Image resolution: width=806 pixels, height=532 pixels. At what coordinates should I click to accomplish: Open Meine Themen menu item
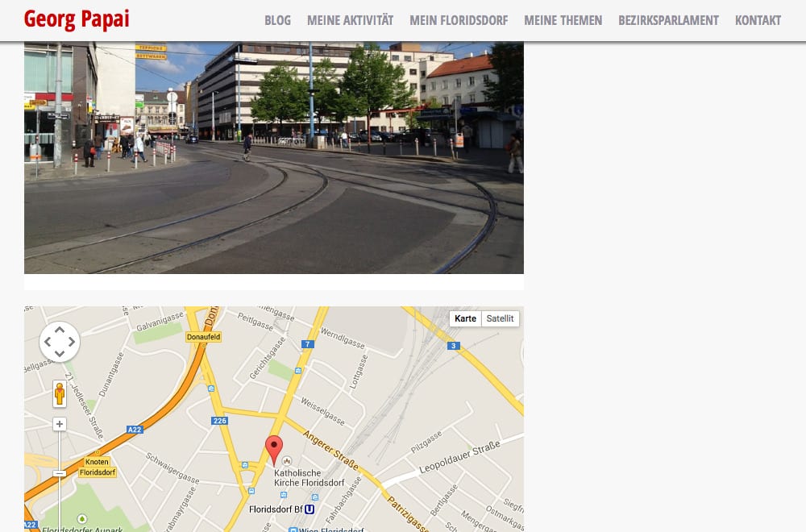coord(563,21)
